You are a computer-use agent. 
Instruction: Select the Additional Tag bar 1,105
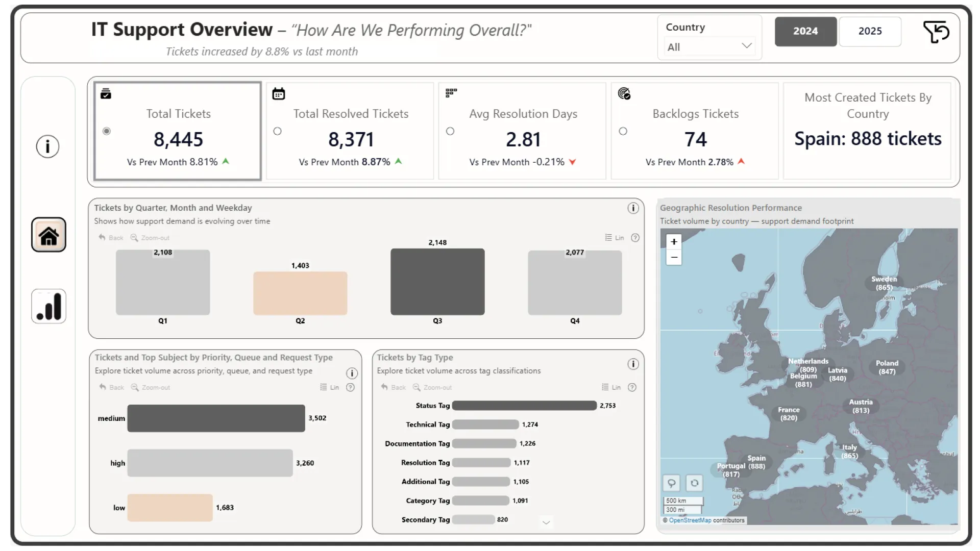(x=481, y=482)
